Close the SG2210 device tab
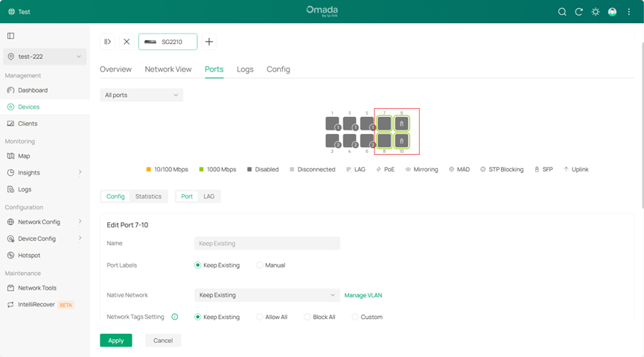This screenshot has width=644, height=357. click(x=127, y=42)
